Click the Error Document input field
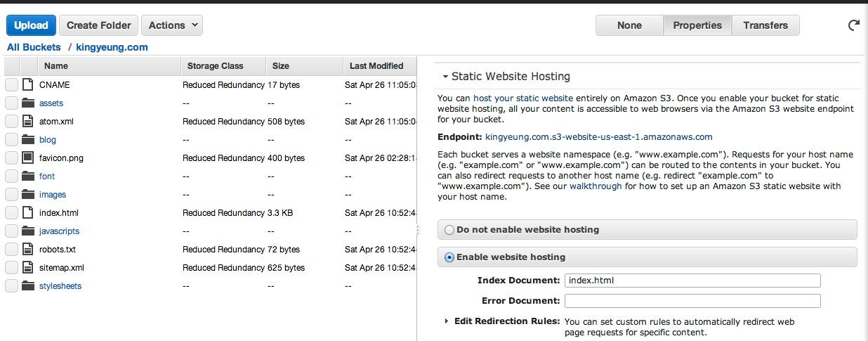Viewport: 868px width, 341px height. tap(692, 301)
